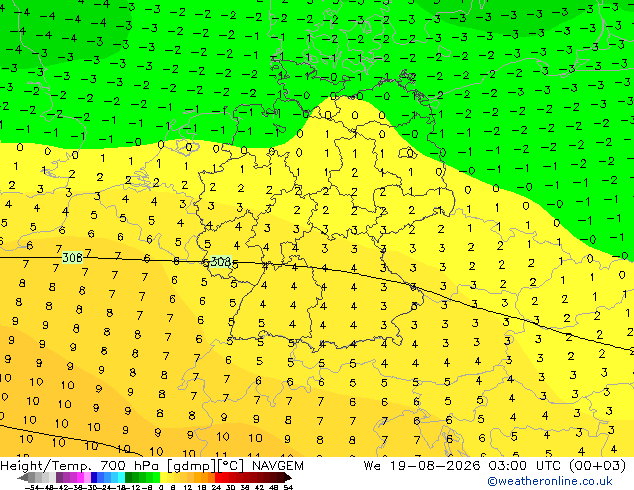The height and width of the screenshot is (490, 634).
Task: Click the temperature color scale bar
Action: pyautogui.click(x=155, y=478)
